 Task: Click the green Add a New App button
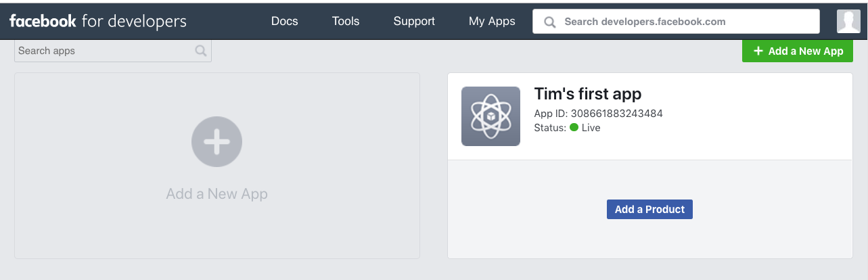pos(798,51)
